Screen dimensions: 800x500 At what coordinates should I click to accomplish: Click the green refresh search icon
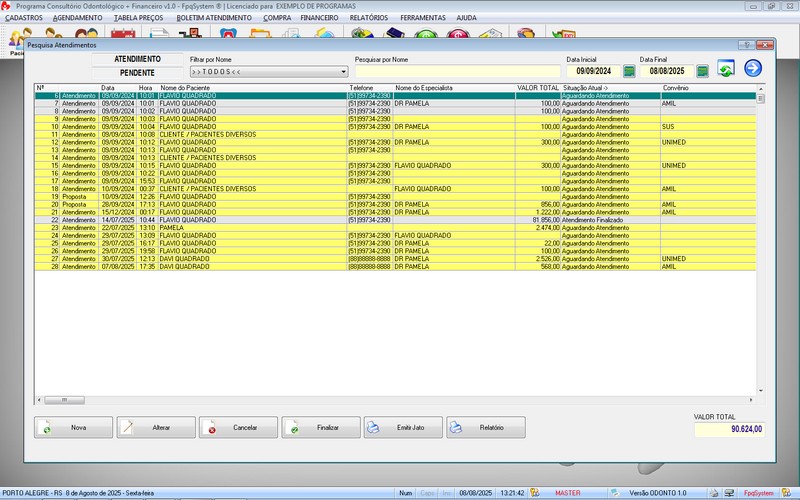726,68
